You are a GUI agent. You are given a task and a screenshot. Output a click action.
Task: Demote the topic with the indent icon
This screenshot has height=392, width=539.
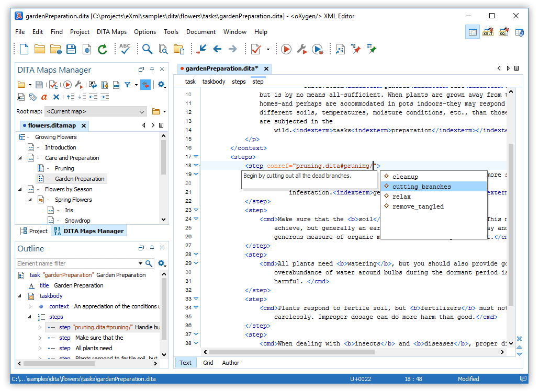point(105,97)
